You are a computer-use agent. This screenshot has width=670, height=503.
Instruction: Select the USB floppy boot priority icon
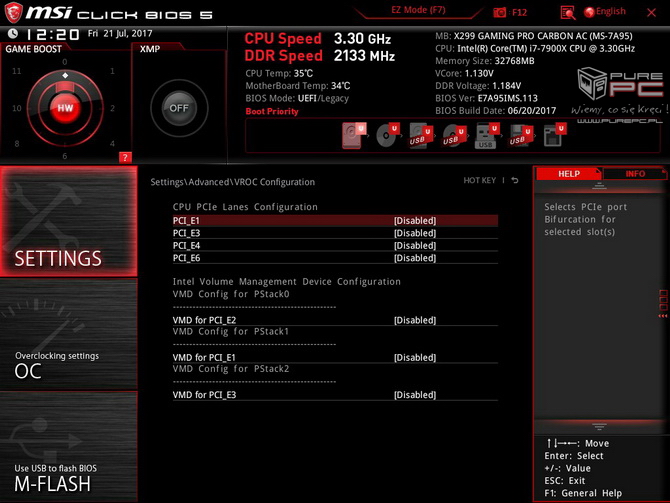coord(520,135)
